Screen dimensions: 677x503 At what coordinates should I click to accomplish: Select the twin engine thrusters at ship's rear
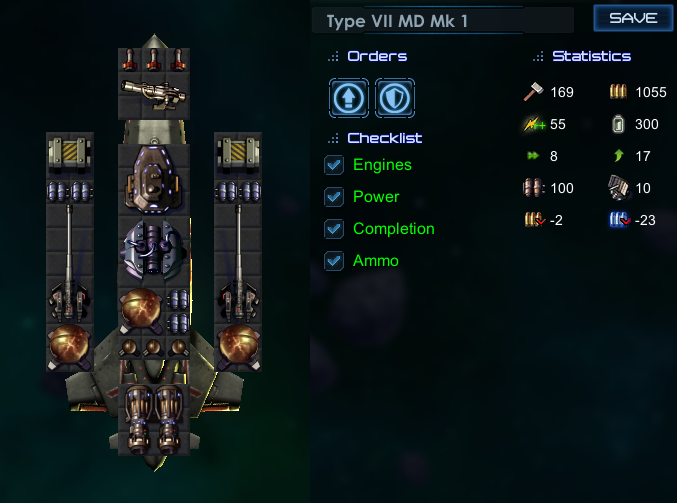[x=154, y=420]
